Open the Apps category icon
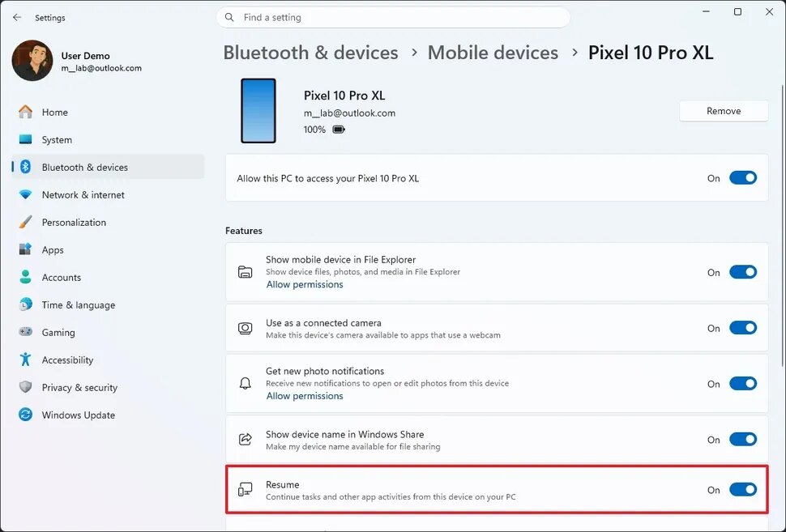This screenshot has width=786, height=532. click(x=25, y=249)
